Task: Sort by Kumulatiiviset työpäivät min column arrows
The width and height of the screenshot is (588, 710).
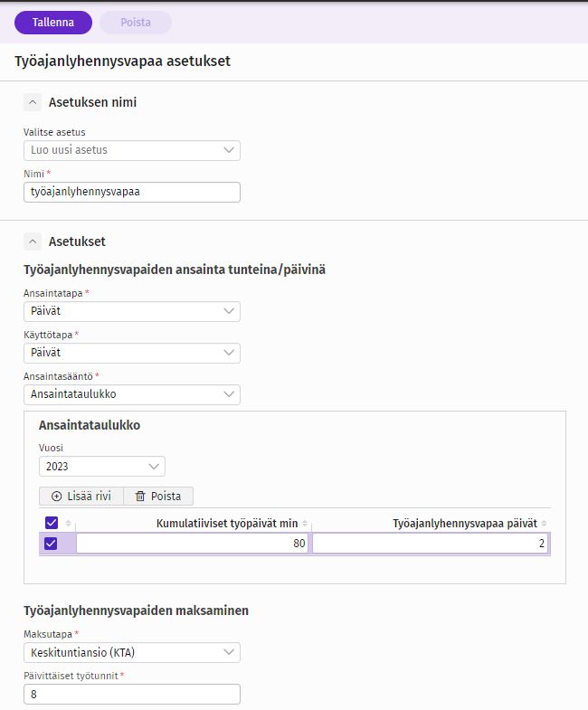Action: coord(305,524)
